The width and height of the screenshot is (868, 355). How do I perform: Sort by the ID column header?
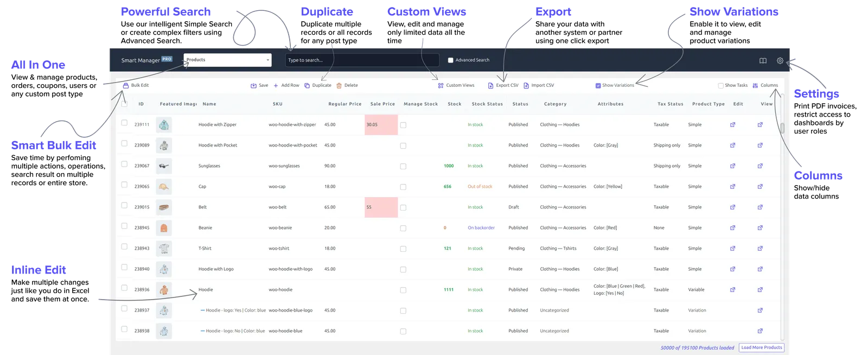point(141,104)
